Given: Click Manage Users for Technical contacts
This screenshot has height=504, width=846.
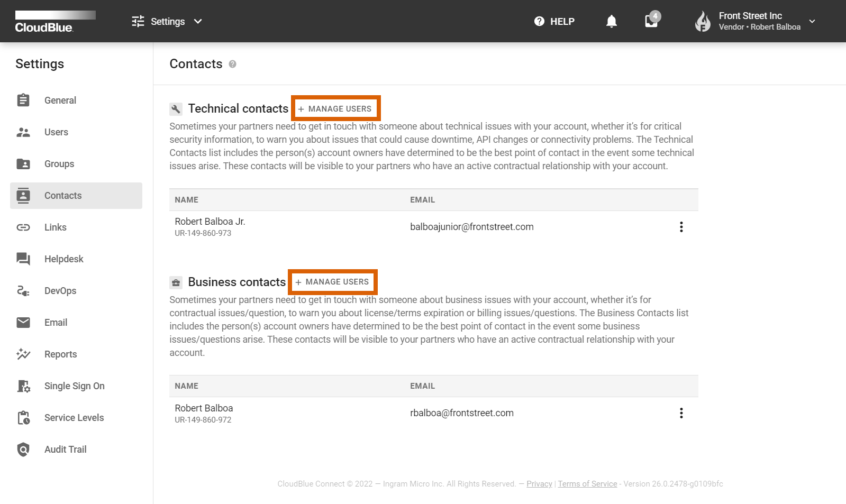Looking at the screenshot, I should pyautogui.click(x=335, y=109).
